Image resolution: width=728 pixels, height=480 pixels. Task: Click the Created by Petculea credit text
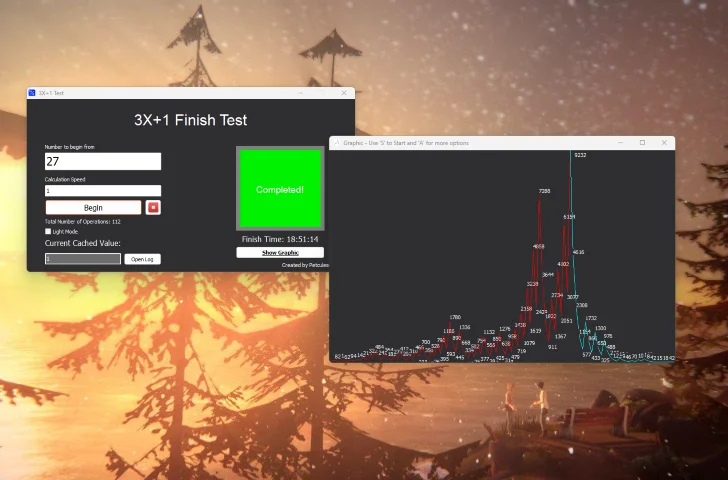[305, 265]
